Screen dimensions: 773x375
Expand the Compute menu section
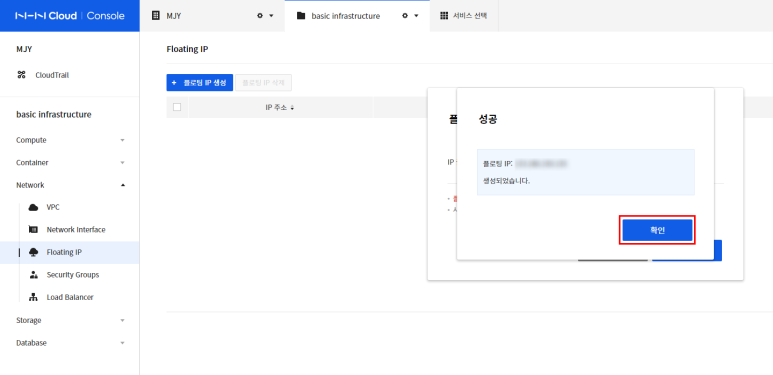pos(70,140)
